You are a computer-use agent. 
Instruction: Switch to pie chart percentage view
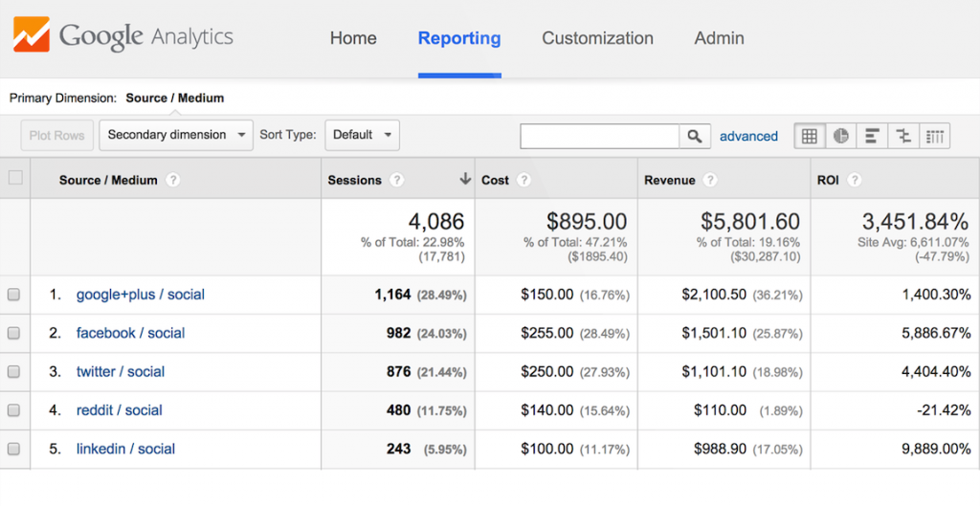click(840, 136)
